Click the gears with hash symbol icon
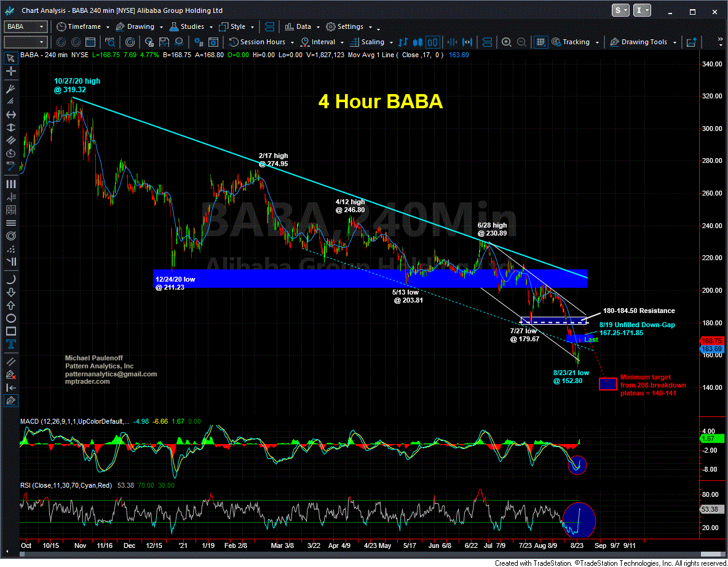Image resolution: width=728 pixels, height=567 pixels. 199,42
